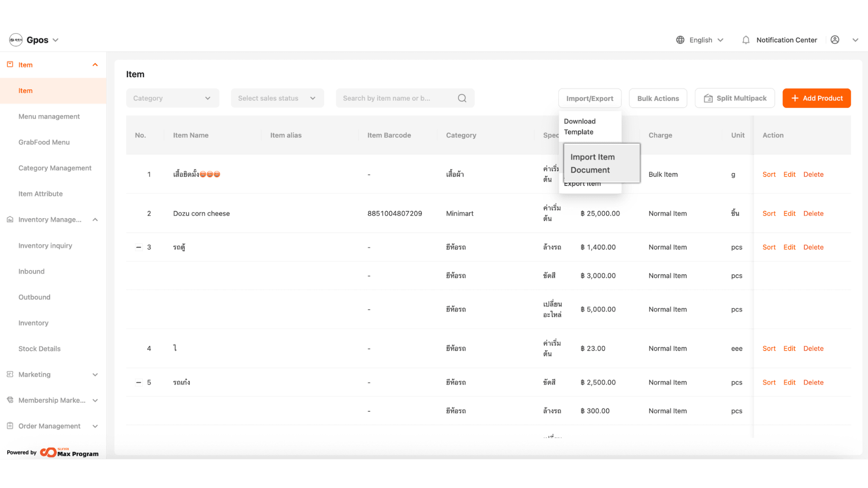868x488 pixels.
Task: Click the Marketing sidebar icon
Action: point(10,374)
